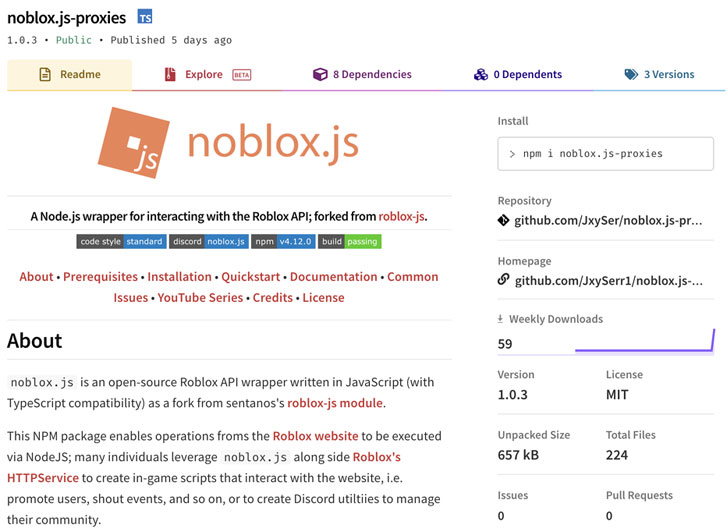This screenshot has height=530, width=728.
Task: Click the discord noblox.js badge
Action: click(208, 241)
